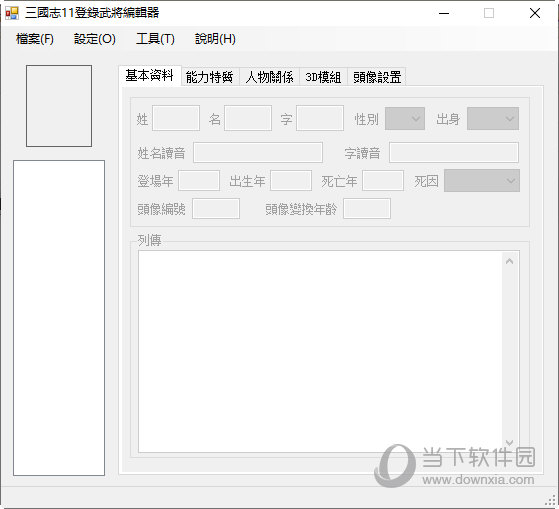Image resolution: width=559 pixels, height=509 pixels.
Task: Click the 姓名讀音 input field
Action: (258, 153)
